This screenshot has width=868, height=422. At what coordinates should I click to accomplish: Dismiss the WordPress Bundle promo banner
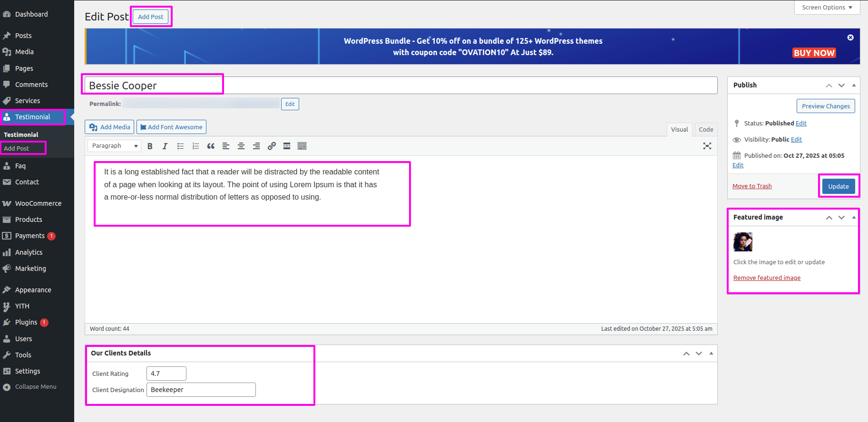click(x=850, y=38)
